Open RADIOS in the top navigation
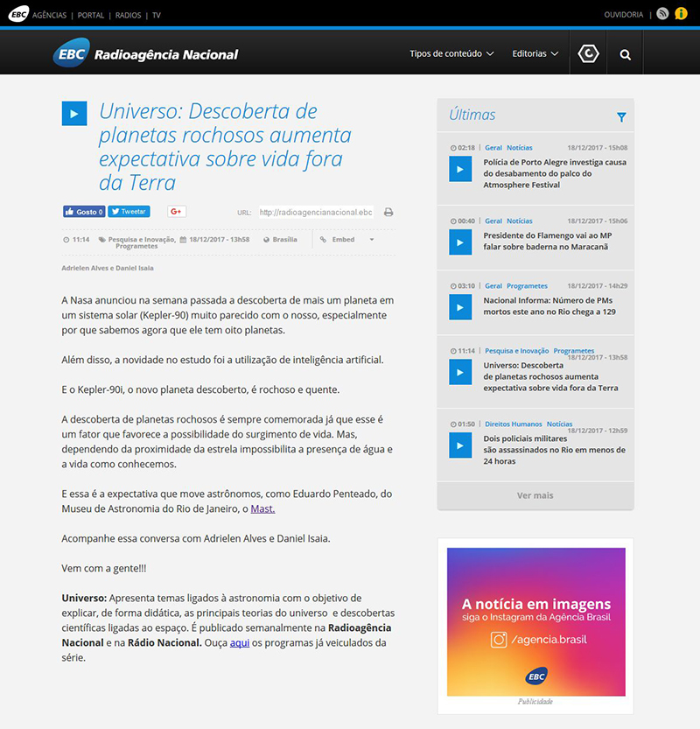This screenshot has height=729, width=700. (x=128, y=15)
